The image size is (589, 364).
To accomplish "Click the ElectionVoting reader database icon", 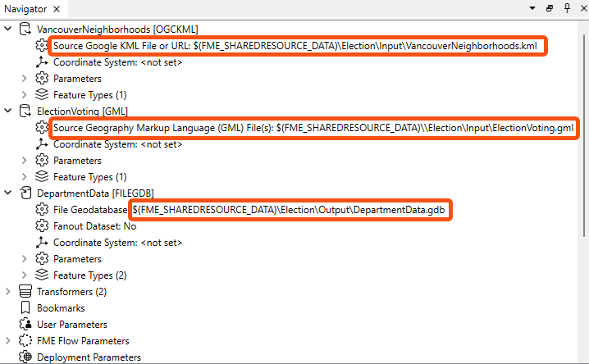I will [25, 111].
